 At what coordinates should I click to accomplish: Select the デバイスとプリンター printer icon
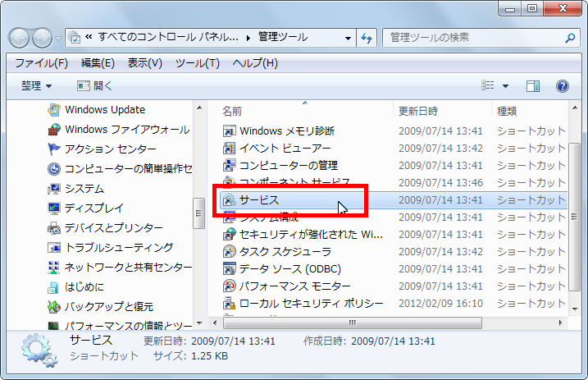(54, 227)
